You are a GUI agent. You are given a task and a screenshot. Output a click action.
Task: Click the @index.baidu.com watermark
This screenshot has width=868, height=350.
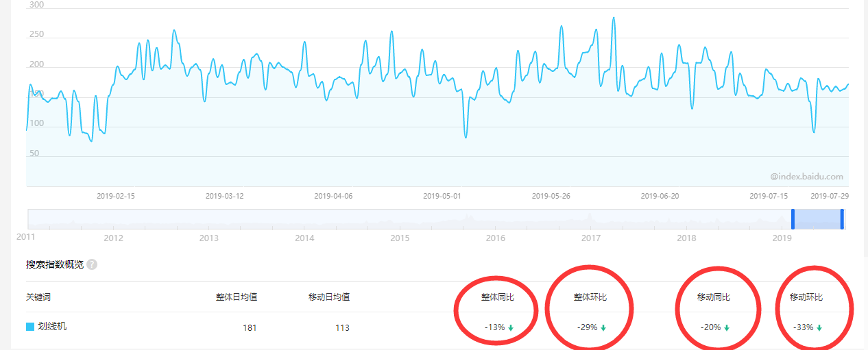click(806, 177)
